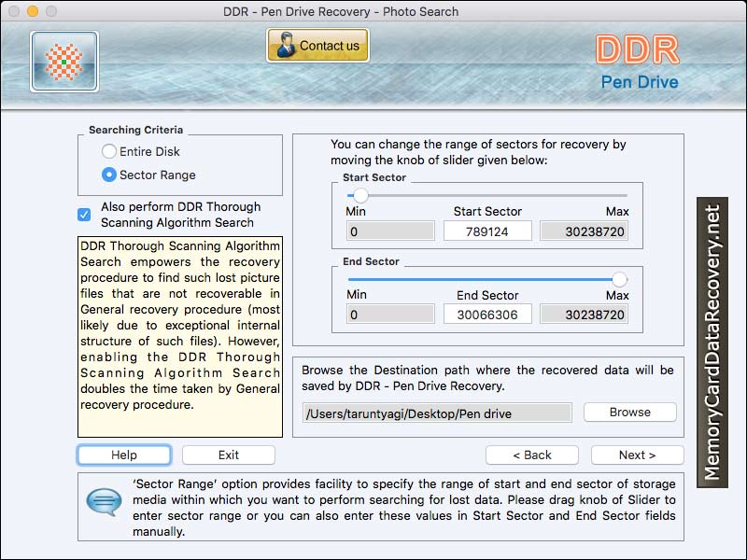Edit the End Sector value field
747x560 pixels.
pos(486,315)
